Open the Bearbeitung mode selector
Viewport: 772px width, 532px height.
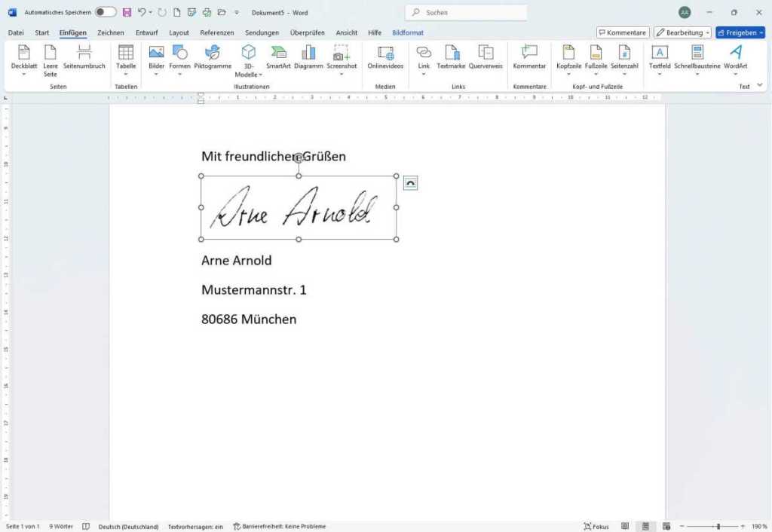click(x=681, y=32)
